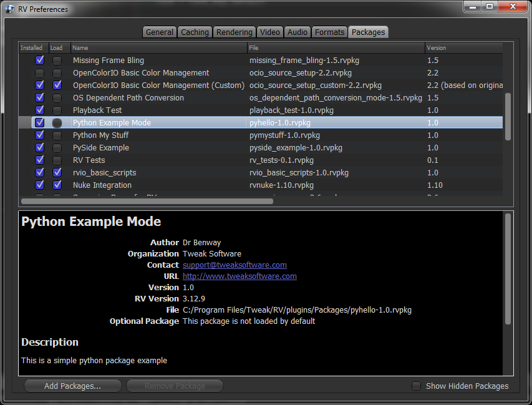
Task: Sort packages by File column header
Action: [x=336, y=48]
